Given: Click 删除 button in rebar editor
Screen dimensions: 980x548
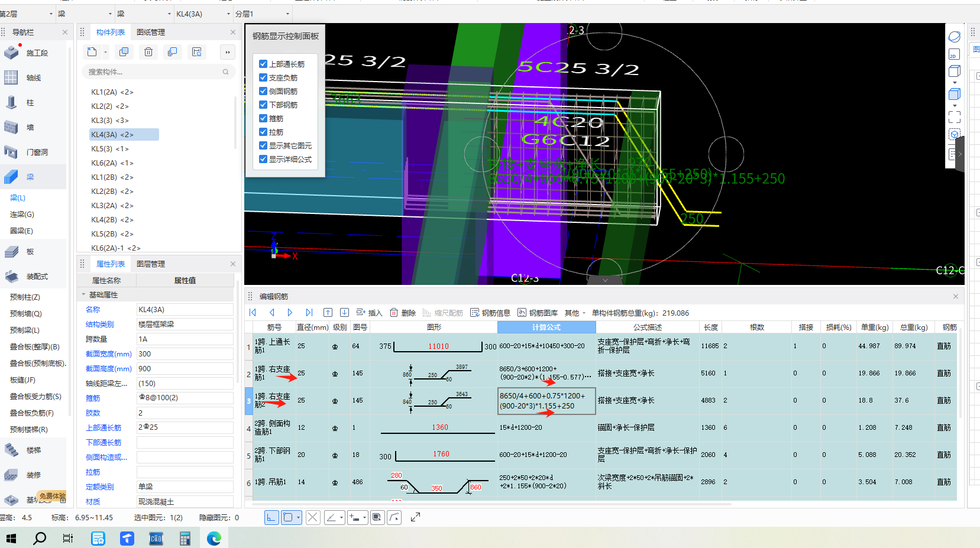Looking at the screenshot, I should click(x=403, y=313).
